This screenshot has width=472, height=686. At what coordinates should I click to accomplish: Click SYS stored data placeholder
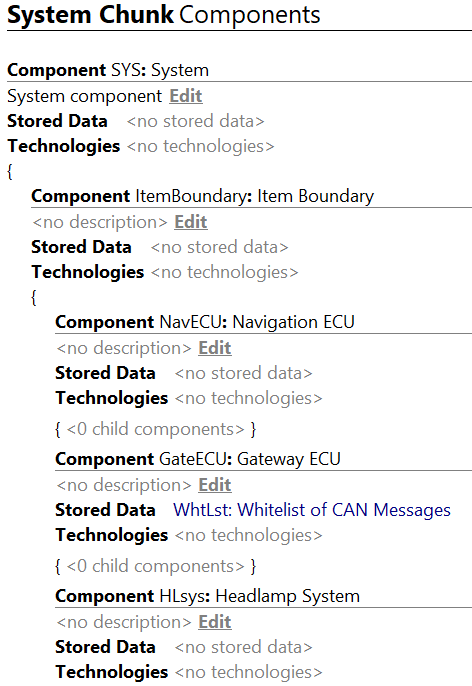point(196,121)
